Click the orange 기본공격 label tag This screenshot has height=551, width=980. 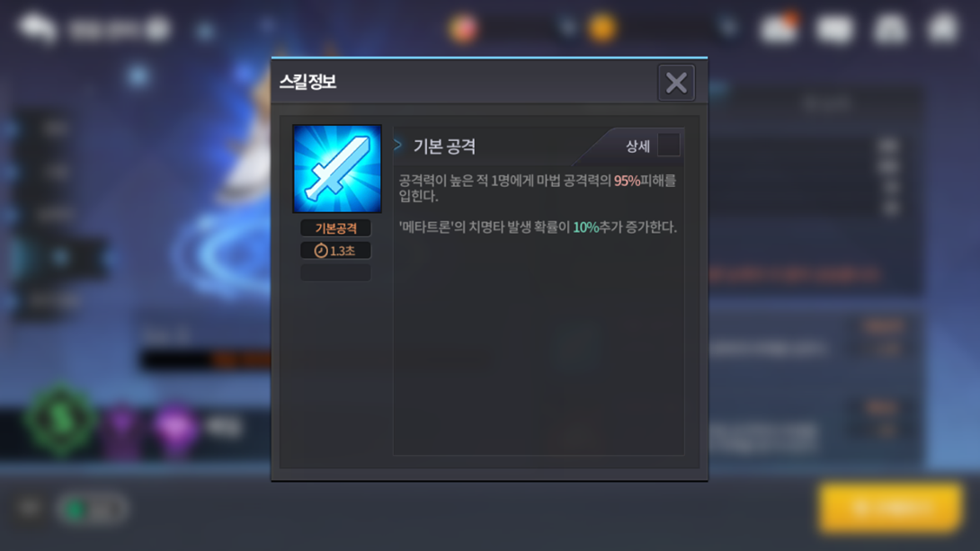coord(335,228)
